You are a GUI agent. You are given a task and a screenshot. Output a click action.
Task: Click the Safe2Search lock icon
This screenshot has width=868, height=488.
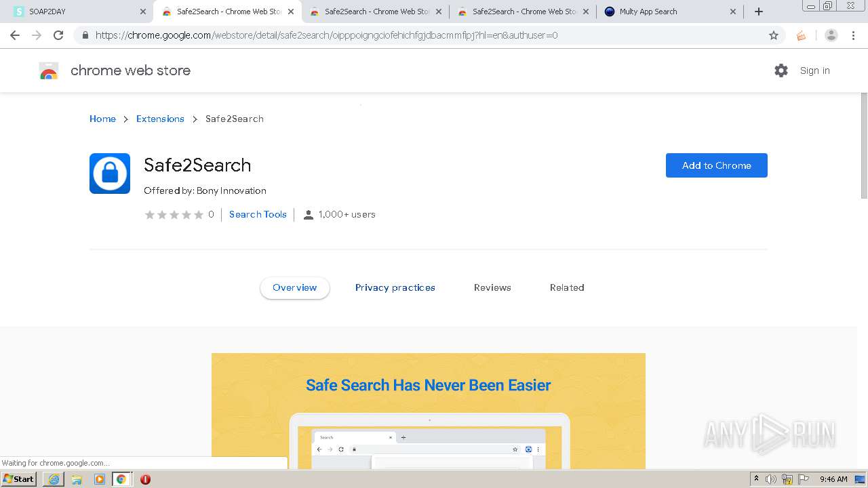tap(110, 174)
